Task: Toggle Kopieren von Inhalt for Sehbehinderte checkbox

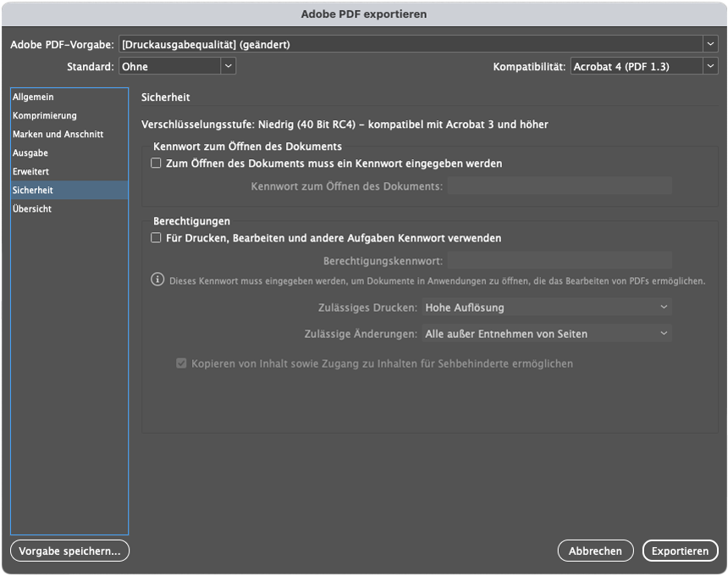Action: point(181,363)
